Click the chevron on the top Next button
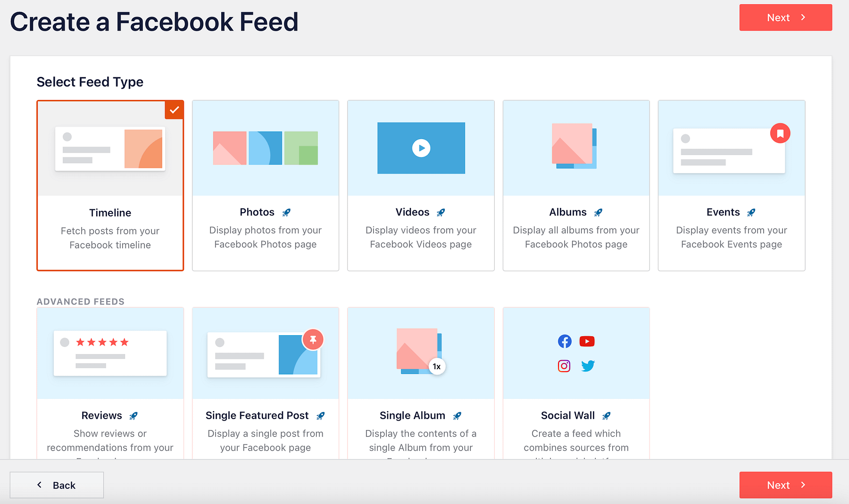Screen dimensions: 849x504 [x=803, y=17]
